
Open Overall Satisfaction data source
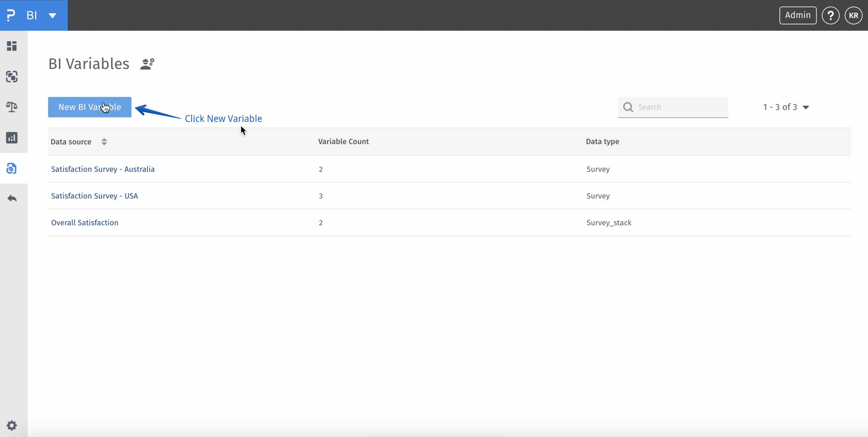point(85,223)
